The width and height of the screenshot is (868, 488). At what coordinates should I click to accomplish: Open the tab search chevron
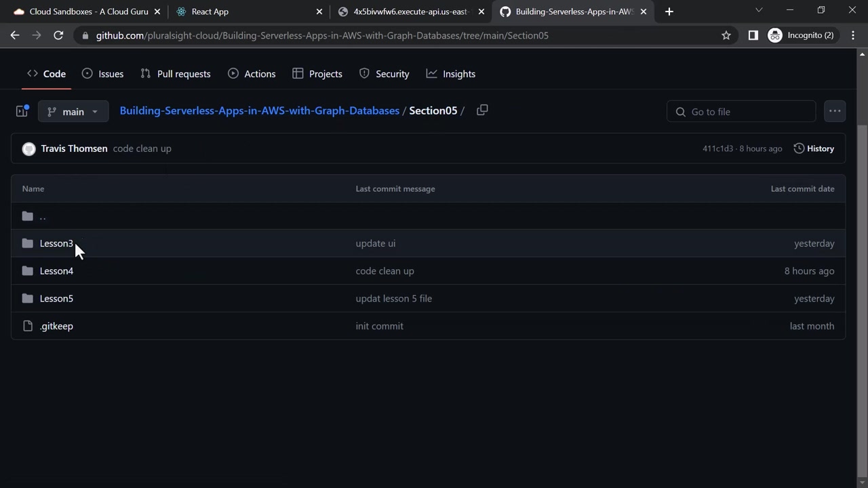[759, 10]
